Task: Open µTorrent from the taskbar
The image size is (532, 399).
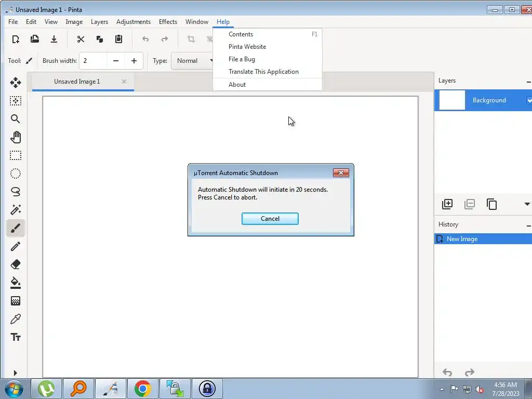Action: [46, 389]
